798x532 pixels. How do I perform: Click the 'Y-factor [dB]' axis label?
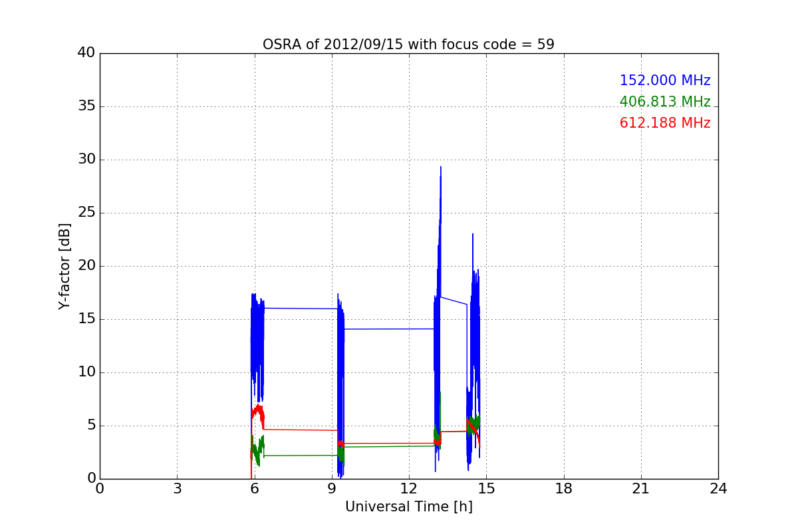click(x=65, y=266)
